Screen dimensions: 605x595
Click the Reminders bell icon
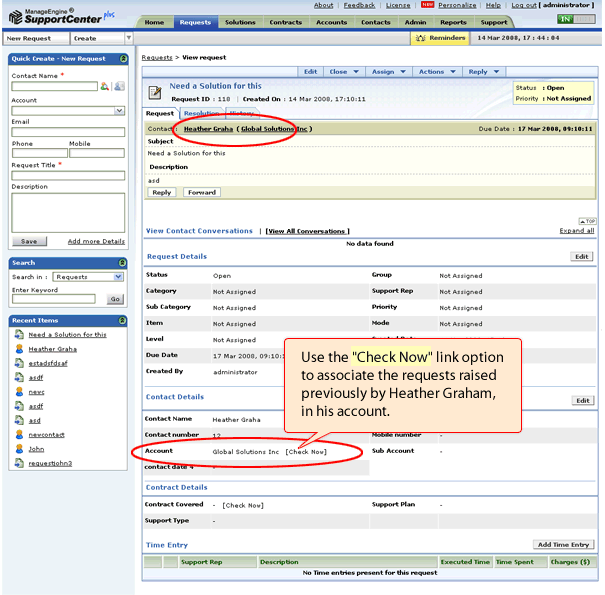[421, 38]
